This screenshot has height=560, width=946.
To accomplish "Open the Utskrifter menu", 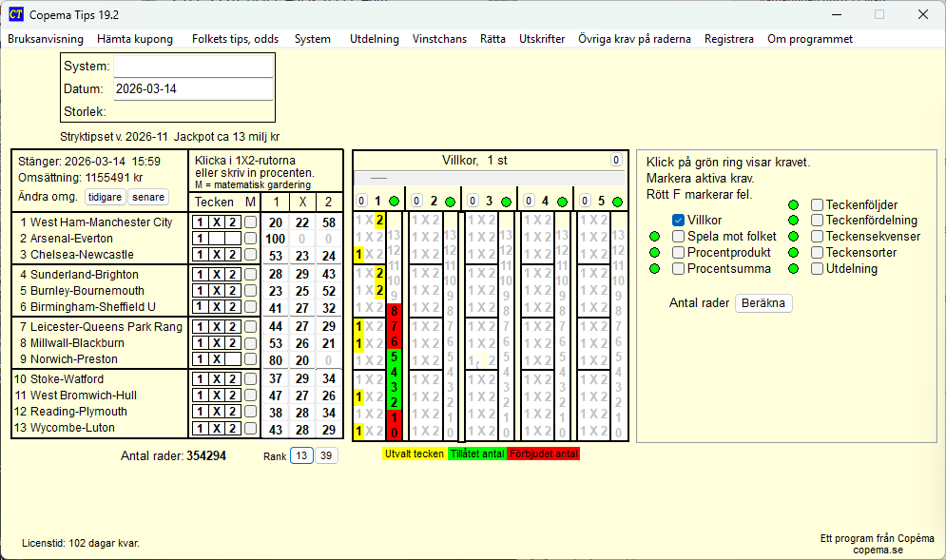I will (542, 39).
